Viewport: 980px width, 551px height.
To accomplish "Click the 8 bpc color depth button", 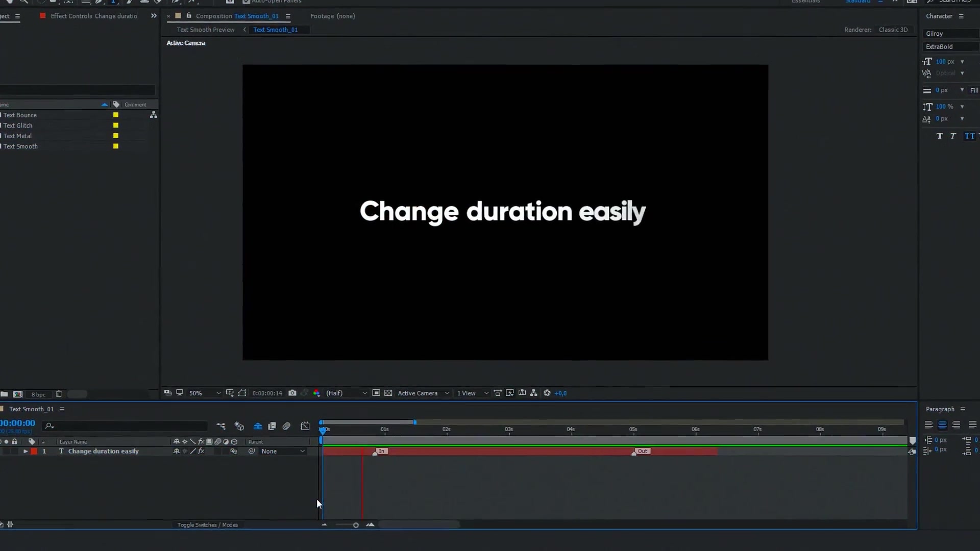I will pos(38,394).
